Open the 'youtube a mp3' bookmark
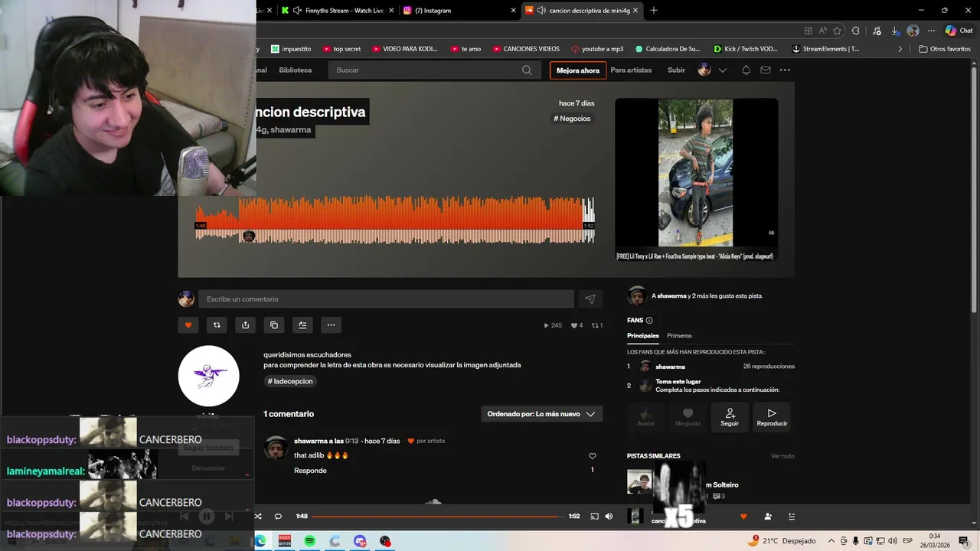980x551 pixels. (x=596, y=49)
